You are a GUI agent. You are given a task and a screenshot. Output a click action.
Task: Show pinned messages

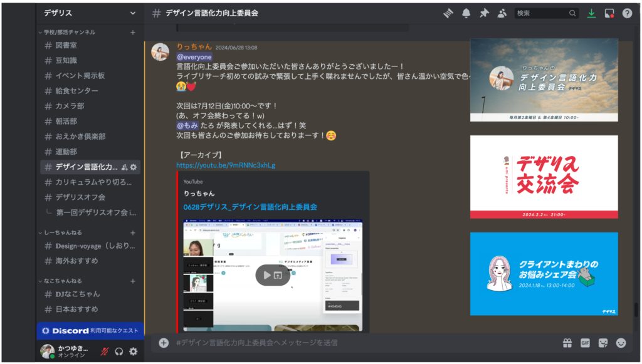484,13
